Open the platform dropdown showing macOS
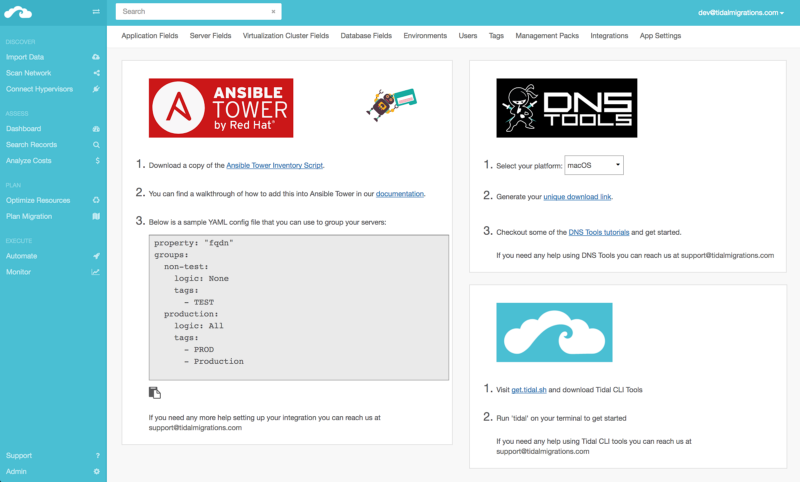The height and width of the screenshot is (482, 800). pos(594,165)
